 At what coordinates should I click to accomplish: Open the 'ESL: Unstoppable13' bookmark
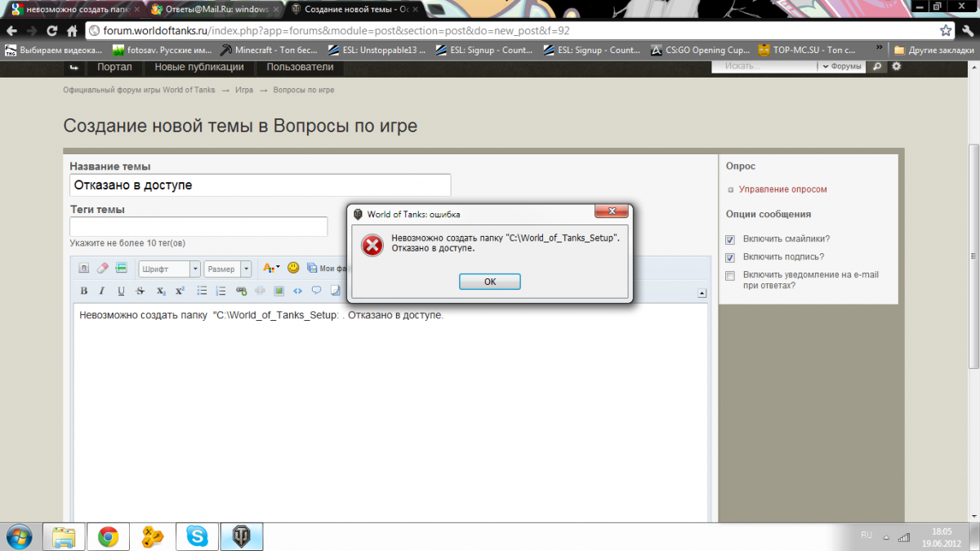pos(377,50)
